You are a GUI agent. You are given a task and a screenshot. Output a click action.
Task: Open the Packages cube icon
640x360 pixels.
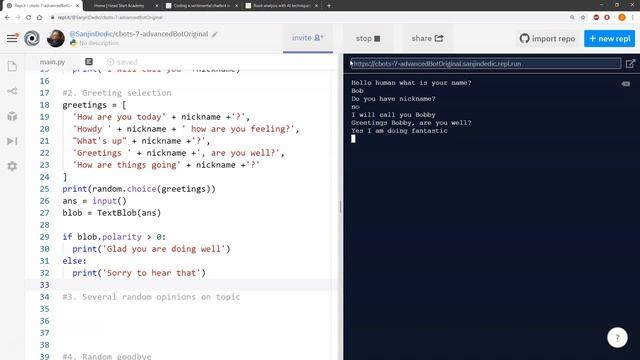pyautogui.click(x=12, y=116)
